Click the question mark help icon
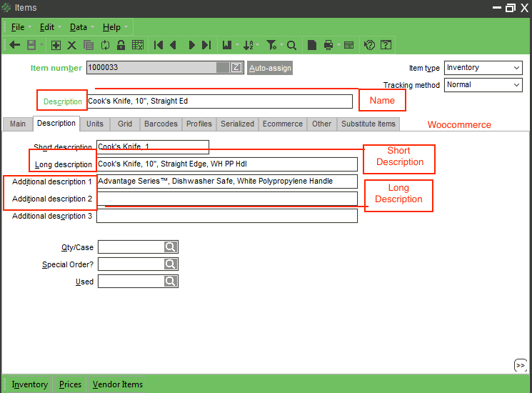The image size is (532, 393). tap(386, 45)
